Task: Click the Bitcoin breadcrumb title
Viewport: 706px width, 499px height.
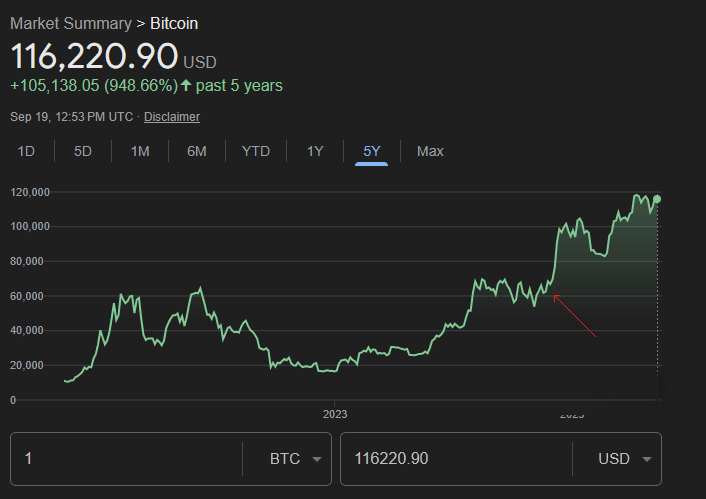Action: [x=174, y=23]
